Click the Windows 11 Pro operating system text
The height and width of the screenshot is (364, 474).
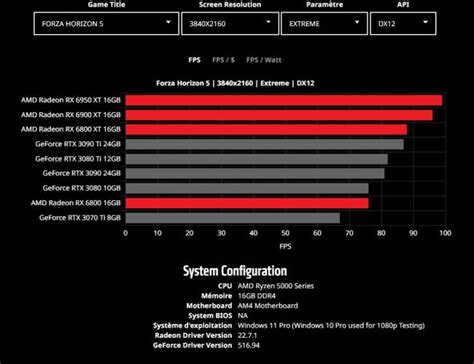[x=331, y=325]
